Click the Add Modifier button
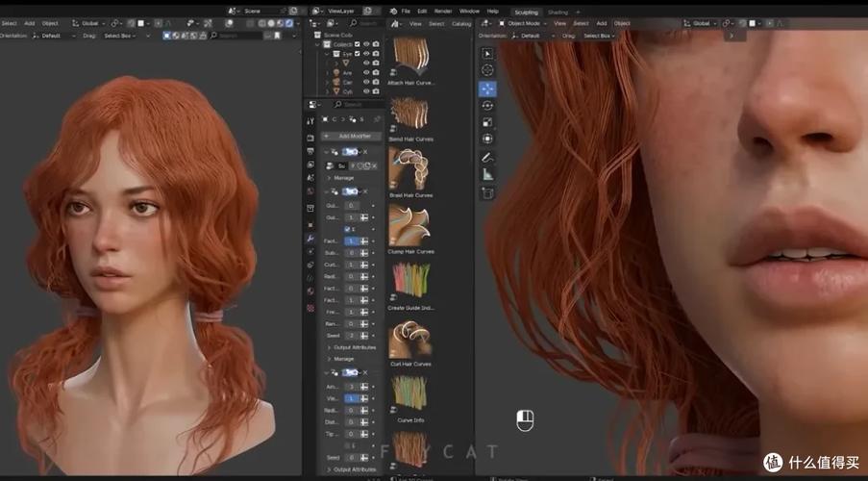Viewport: 868px width, 481px height. click(x=352, y=136)
